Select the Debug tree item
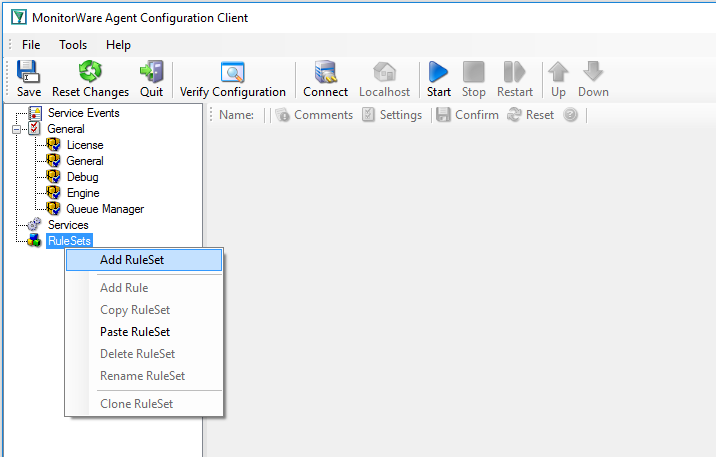 (82, 177)
